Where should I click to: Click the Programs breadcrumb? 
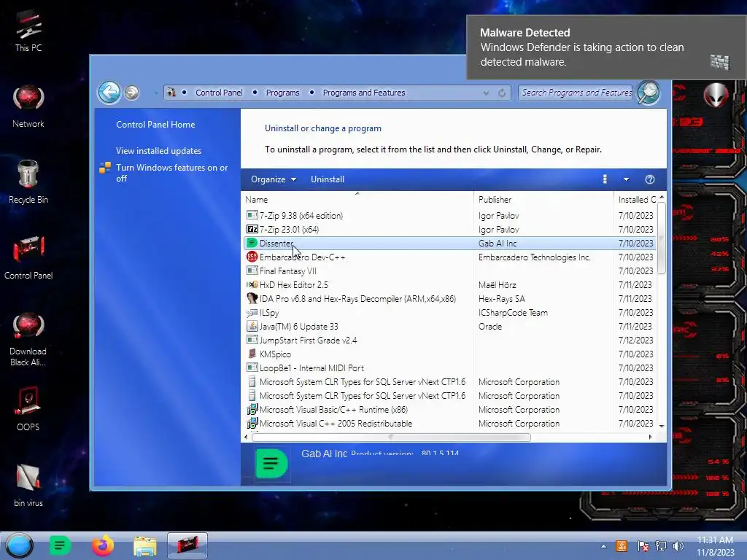[x=282, y=93]
